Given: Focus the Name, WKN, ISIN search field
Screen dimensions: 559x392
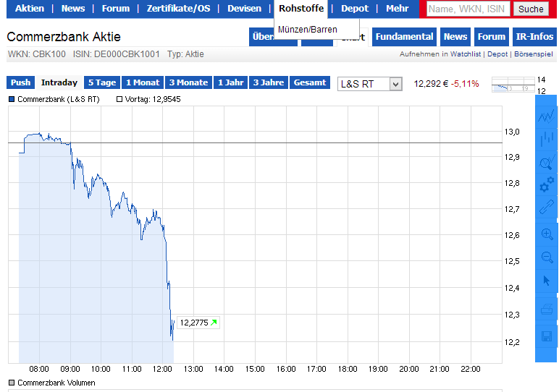Looking at the screenshot, I should click(467, 9).
